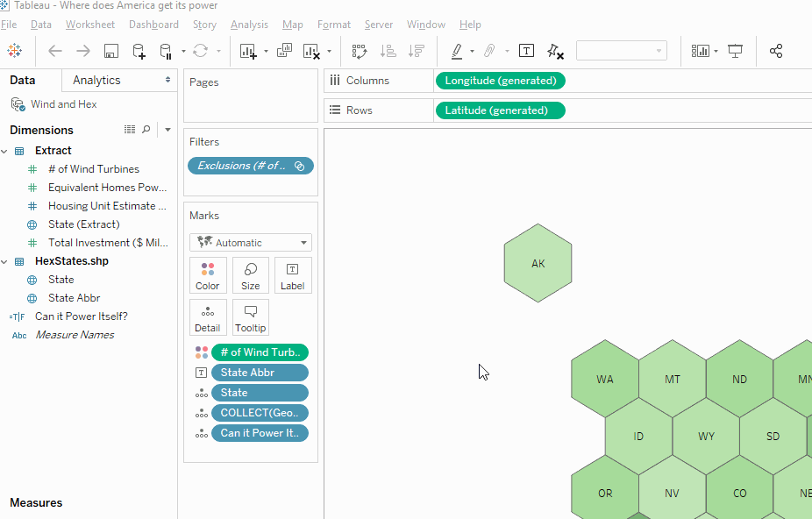
Task: Click the Find field magnifier icon
Action: click(x=146, y=130)
